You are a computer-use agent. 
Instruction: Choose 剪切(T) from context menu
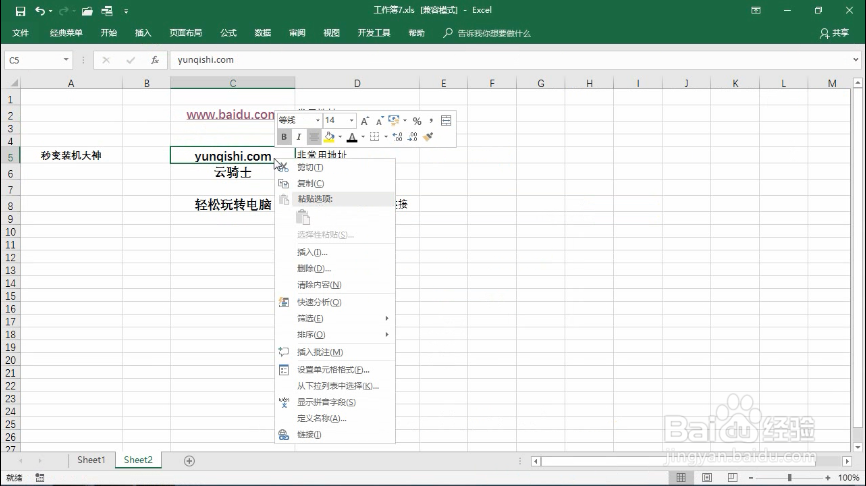[335, 167]
